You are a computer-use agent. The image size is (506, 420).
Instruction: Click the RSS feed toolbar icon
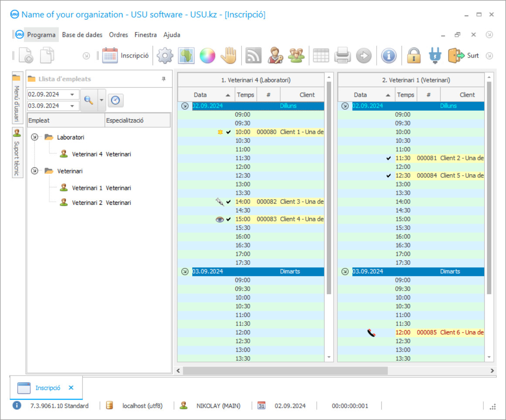tap(253, 56)
